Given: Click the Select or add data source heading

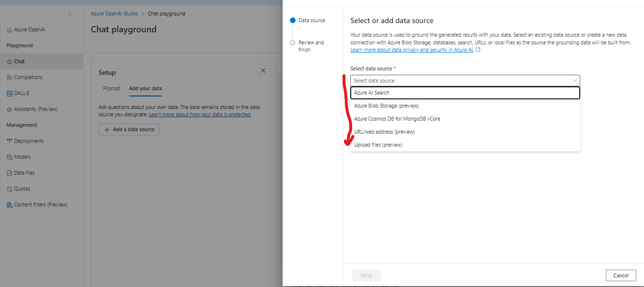Looking at the screenshot, I should coord(392,21).
